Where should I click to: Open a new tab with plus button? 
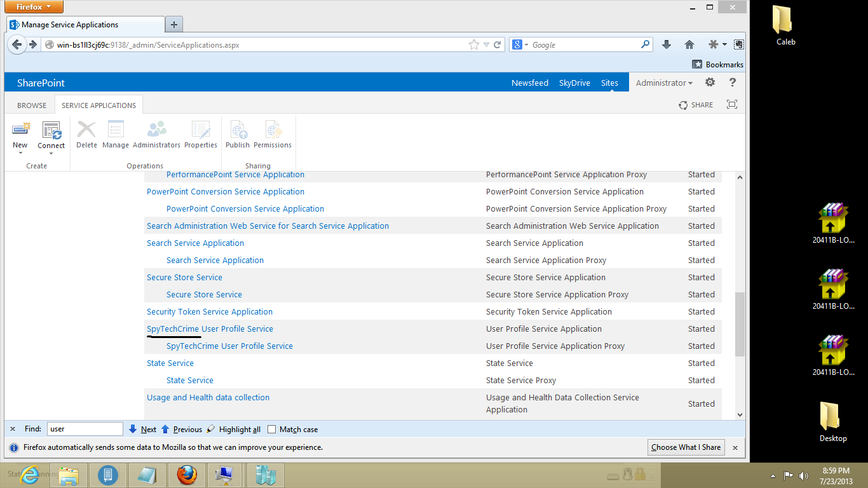(x=173, y=25)
